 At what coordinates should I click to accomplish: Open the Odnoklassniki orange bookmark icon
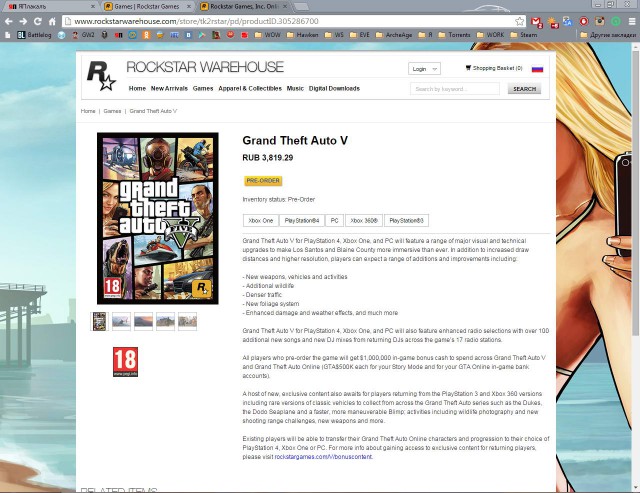(146, 35)
